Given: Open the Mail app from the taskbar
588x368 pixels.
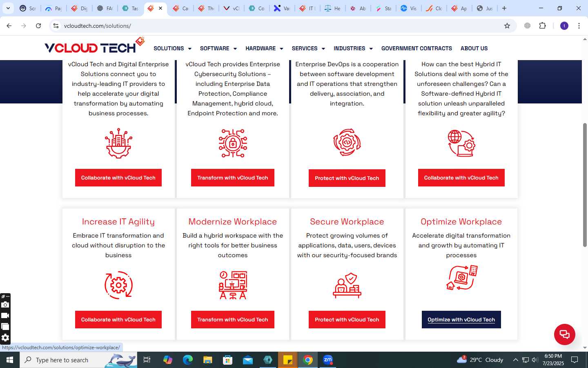Looking at the screenshot, I should click(248, 360).
